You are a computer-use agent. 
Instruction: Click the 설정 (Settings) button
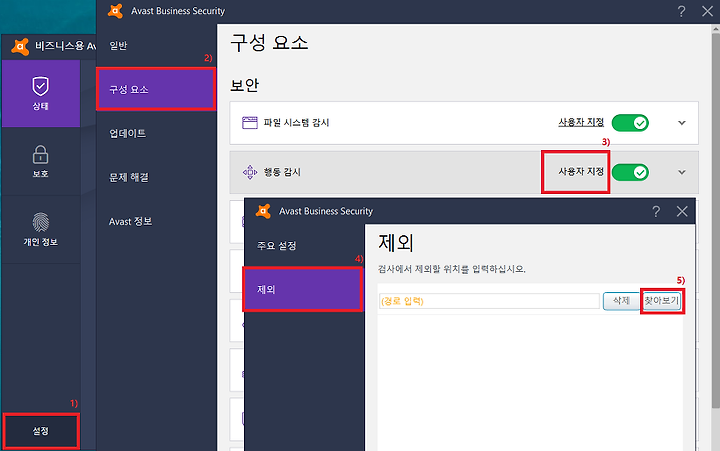pos(41,431)
